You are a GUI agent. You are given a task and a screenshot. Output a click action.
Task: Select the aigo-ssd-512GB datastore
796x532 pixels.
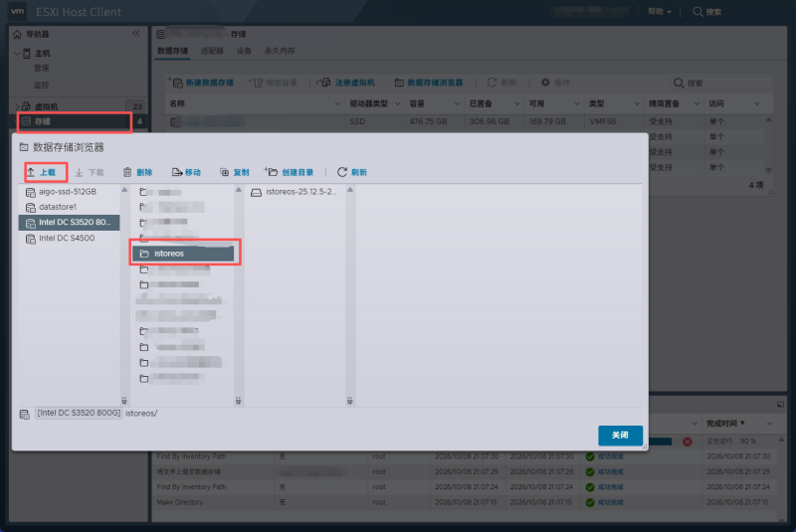pyautogui.click(x=69, y=192)
